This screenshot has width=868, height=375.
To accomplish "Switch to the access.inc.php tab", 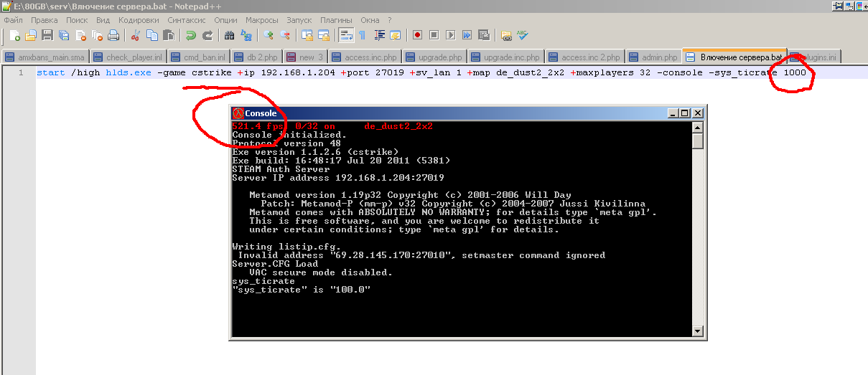I will (x=365, y=57).
